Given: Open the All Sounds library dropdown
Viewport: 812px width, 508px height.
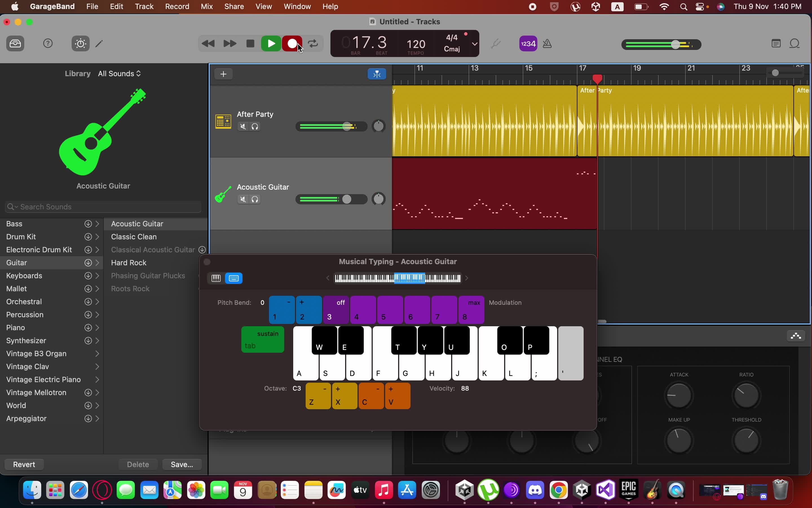Looking at the screenshot, I should 120,74.
